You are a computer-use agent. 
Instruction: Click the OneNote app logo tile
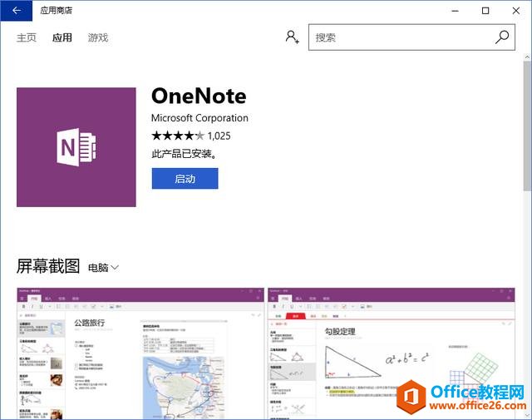coord(76,147)
